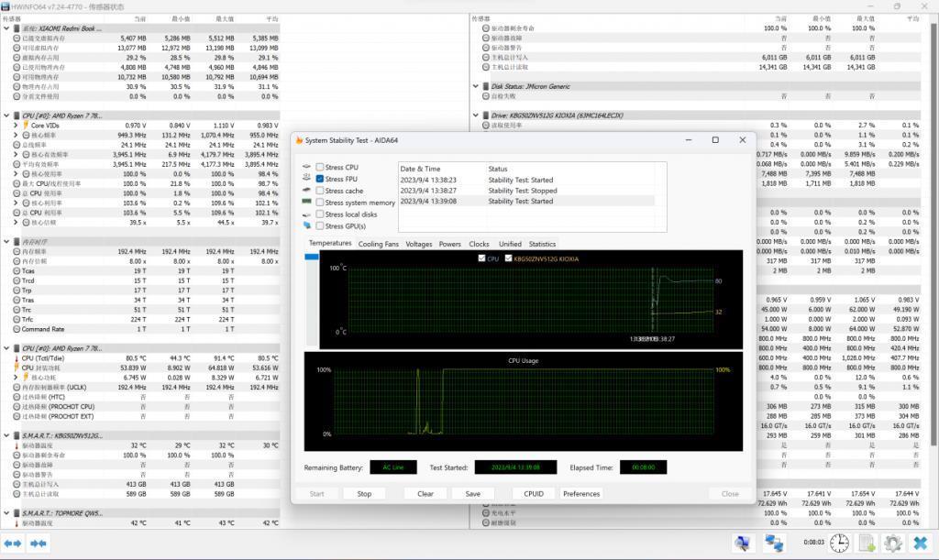Open AIDA64 Preferences button
The height and width of the screenshot is (560, 939).
(580, 494)
